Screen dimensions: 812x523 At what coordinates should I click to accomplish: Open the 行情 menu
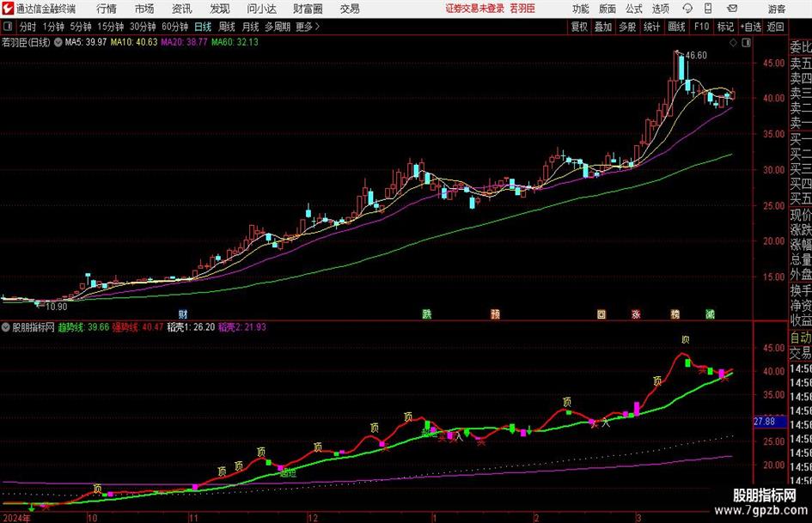[x=107, y=9]
